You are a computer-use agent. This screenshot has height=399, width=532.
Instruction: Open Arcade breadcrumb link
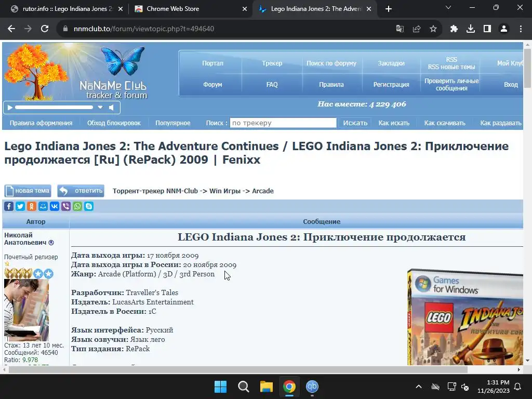[262, 191]
